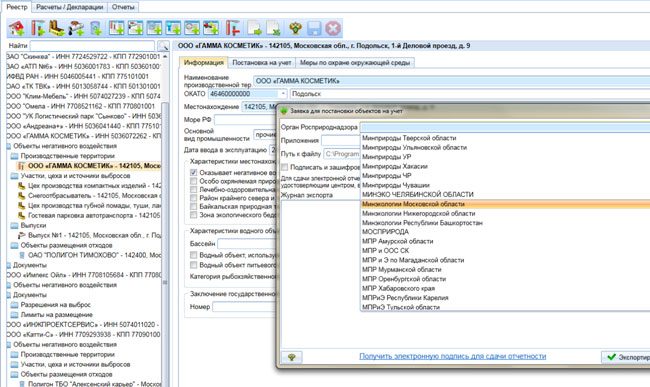Open the Меры по охране окружающей среды tab
650x387 pixels.
pyautogui.click(x=355, y=63)
